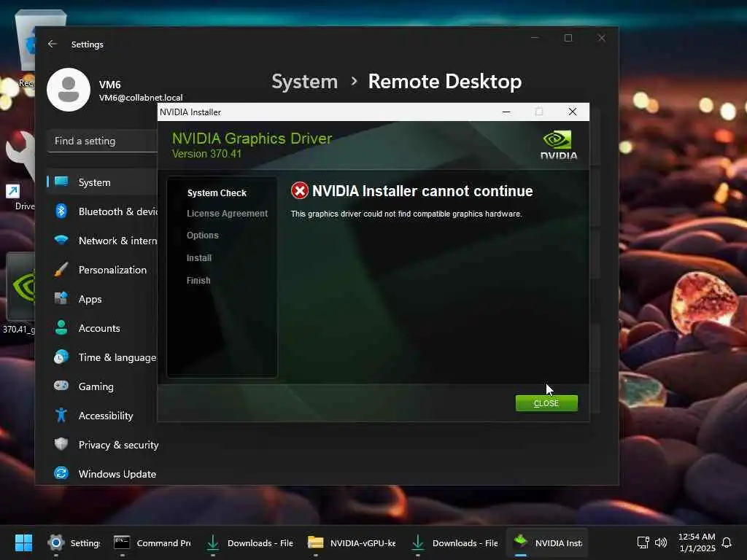This screenshot has height=560, width=747.
Task: Select the Options step in installer
Action: (x=203, y=236)
